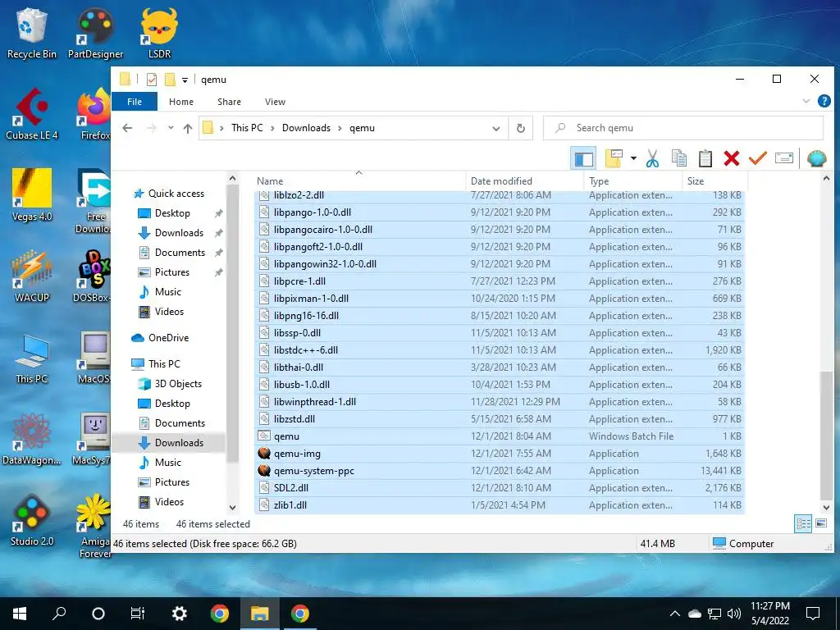Image resolution: width=840 pixels, height=630 pixels.
Task: Open Recycle Bin desktop icon
Action: (31, 33)
